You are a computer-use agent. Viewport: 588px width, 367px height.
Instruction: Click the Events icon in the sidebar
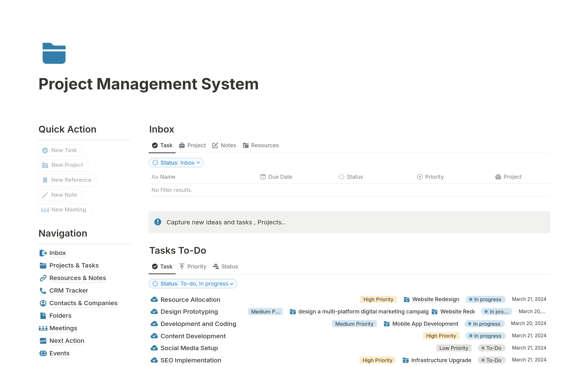pos(43,353)
